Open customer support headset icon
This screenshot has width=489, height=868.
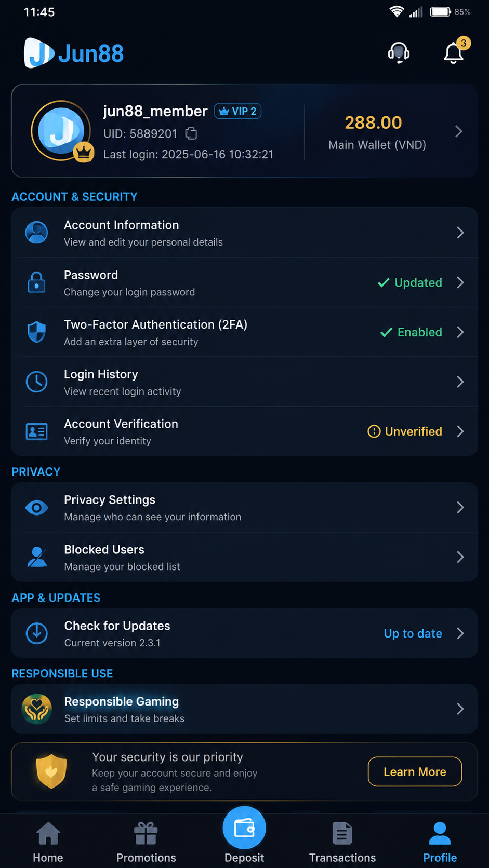click(399, 53)
